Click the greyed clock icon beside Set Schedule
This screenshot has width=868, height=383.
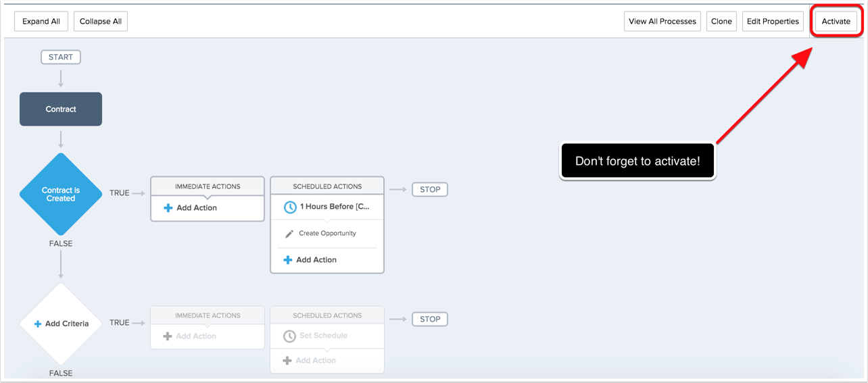(x=289, y=336)
